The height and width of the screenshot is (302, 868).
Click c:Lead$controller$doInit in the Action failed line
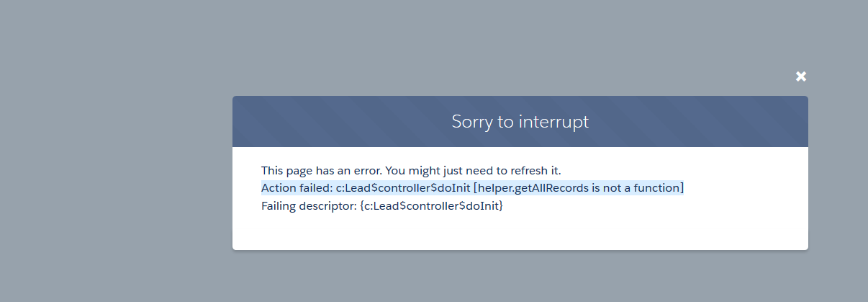[403, 188]
